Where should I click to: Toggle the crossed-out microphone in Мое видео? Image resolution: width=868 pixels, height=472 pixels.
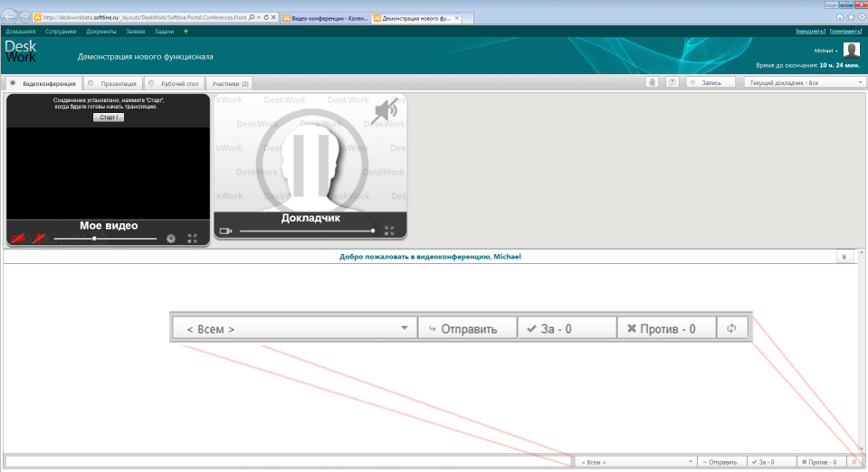coord(38,239)
